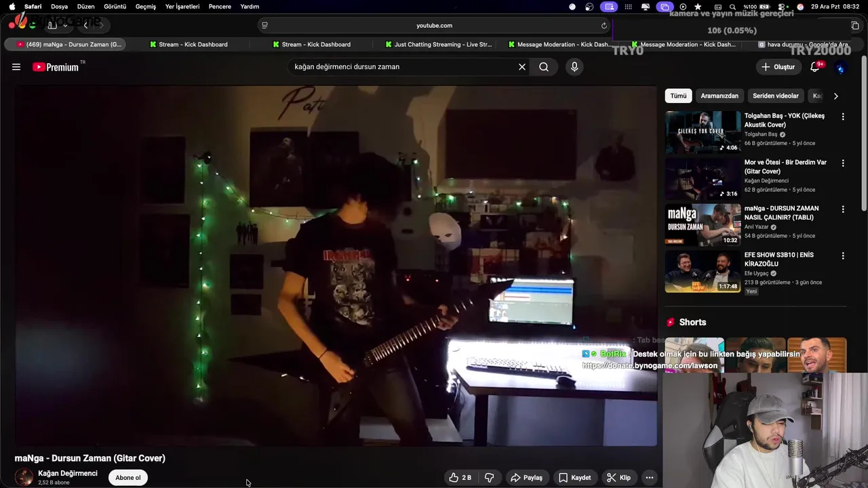Start voice search with the microphone icon
Viewport: 868px width, 488px height.
(574, 67)
